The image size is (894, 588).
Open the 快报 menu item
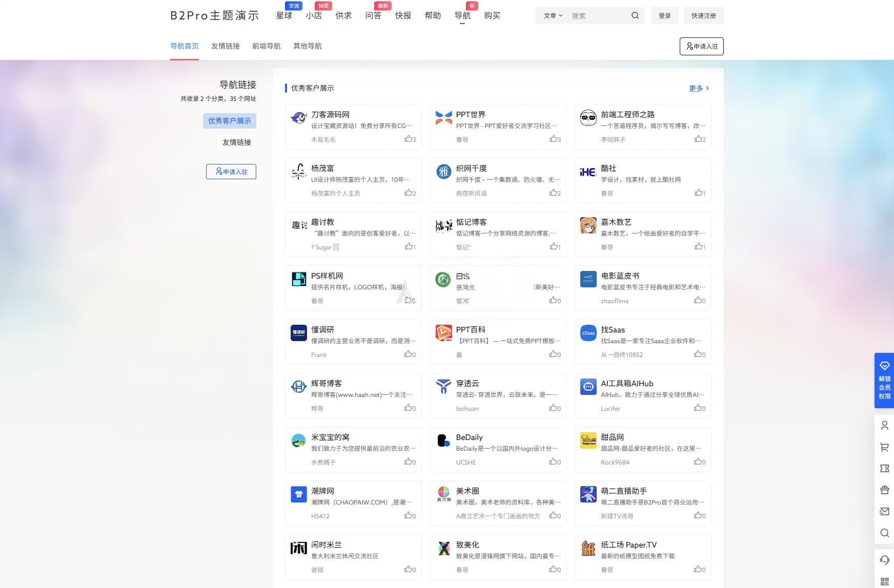click(x=403, y=16)
